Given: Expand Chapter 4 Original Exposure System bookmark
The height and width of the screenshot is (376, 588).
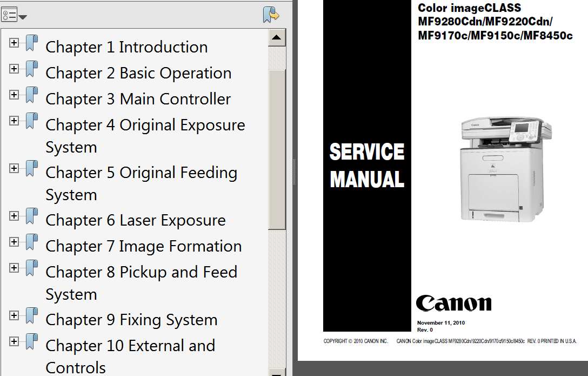Looking at the screenshot, I should [x=14, y=121].
